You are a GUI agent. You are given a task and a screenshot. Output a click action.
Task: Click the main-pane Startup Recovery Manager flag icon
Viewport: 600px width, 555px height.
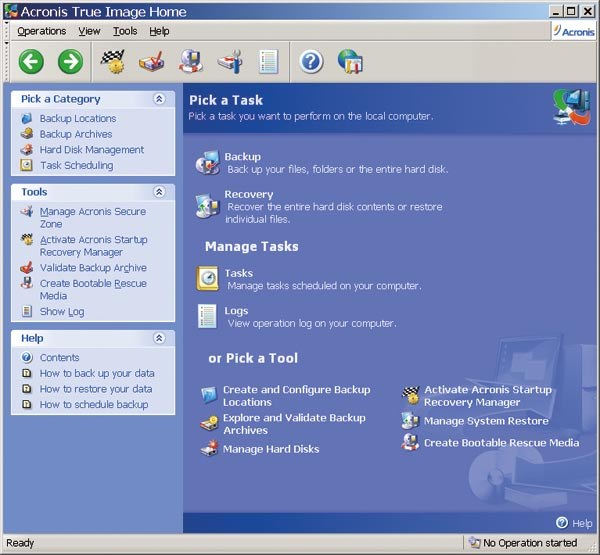pyautogui.click(x=411, y=395)
